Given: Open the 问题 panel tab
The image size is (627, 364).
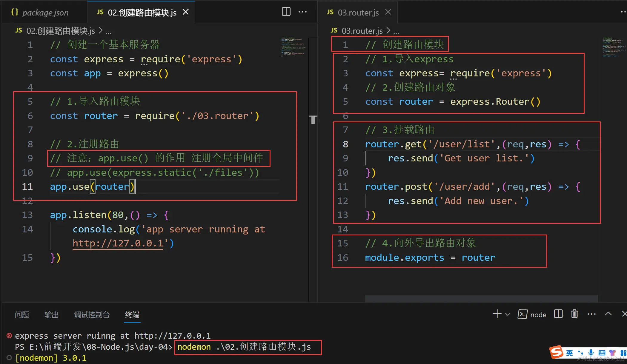Looking at the screenshot, I should [22, 314].
